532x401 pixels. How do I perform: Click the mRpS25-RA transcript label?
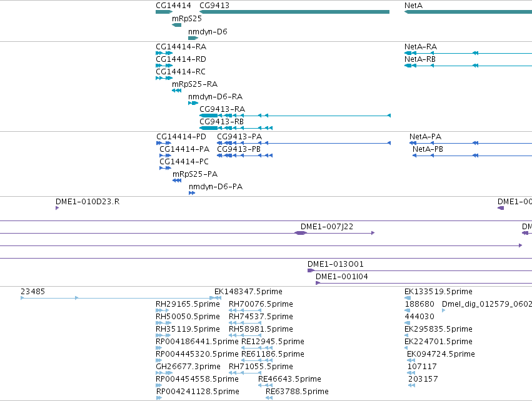coord(195,84)
